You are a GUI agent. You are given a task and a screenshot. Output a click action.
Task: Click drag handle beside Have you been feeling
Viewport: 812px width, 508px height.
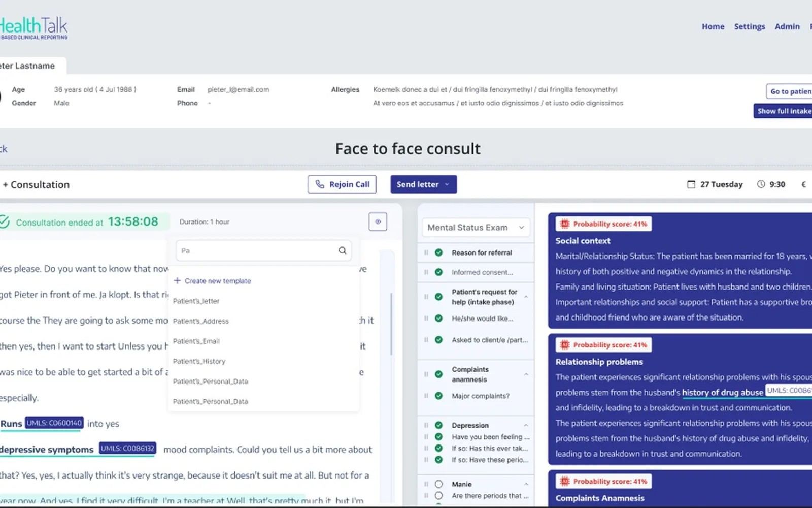[426, 437]
